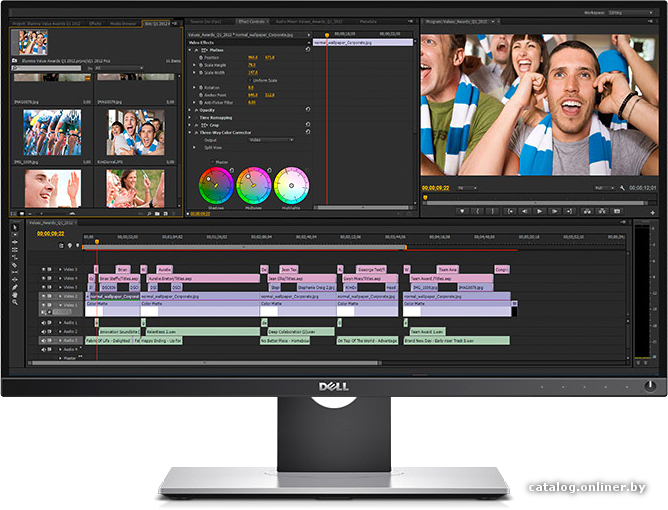The height and width of the screenshot is (510, 668).
Task: Step forward one frame in Program monitor
Action: 554,211
